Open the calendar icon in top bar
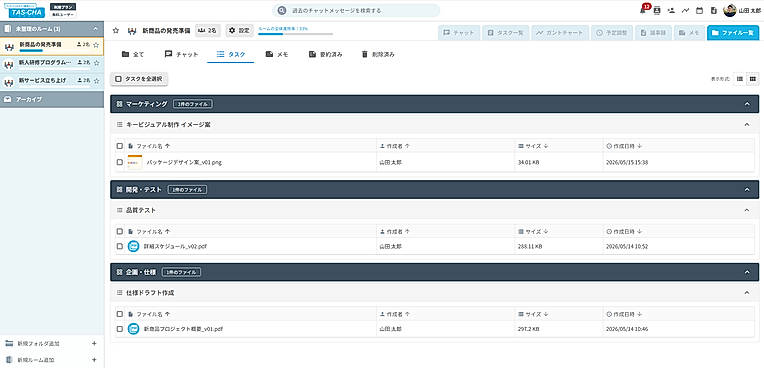 point(699,10)
